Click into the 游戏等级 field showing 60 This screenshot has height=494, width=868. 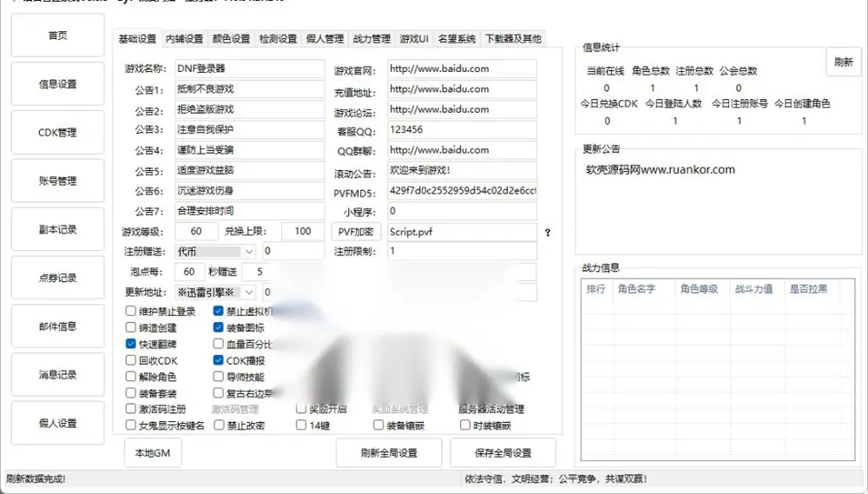tap(196, 232)
